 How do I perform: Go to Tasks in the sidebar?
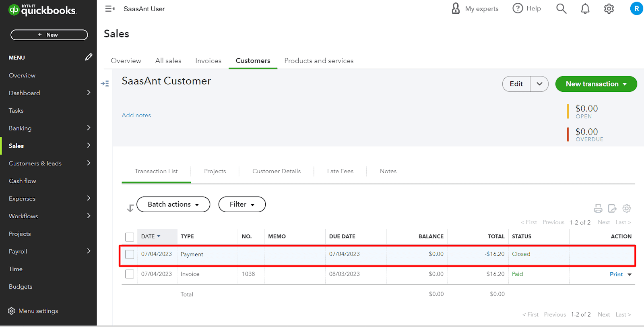(x=16, y=110)
